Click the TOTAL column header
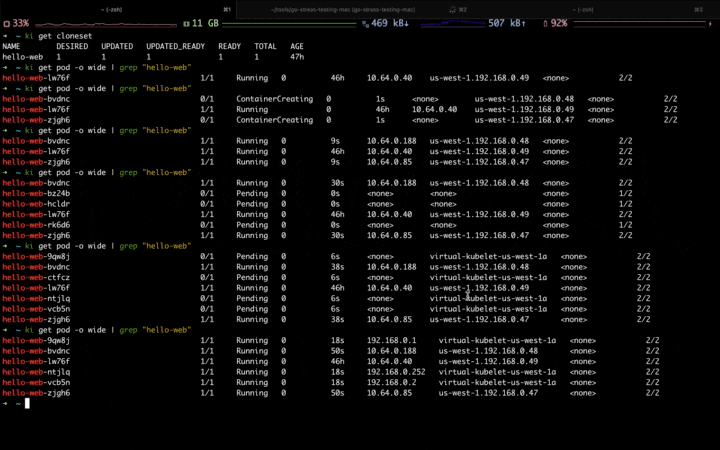The height and width of the screenshot is (450, 720). tap(265, 46)
